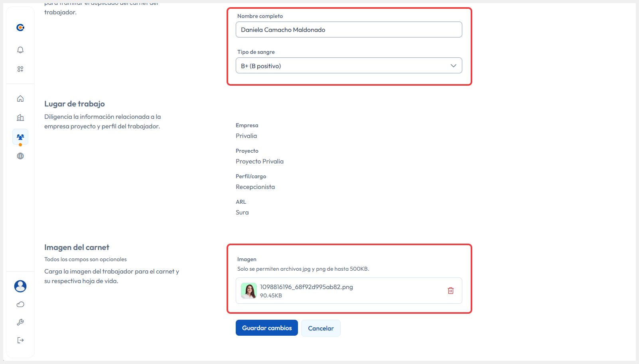Open the globe icon in sidebar
Image resolution: width=639 pixels, height=364 pixels.
point(20,156)
